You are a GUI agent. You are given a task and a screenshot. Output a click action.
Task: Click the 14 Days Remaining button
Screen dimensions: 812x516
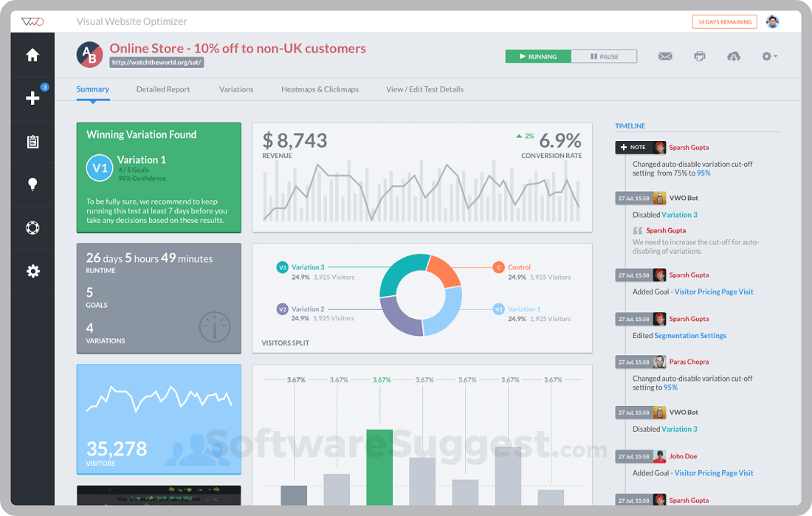coord(724,21)
